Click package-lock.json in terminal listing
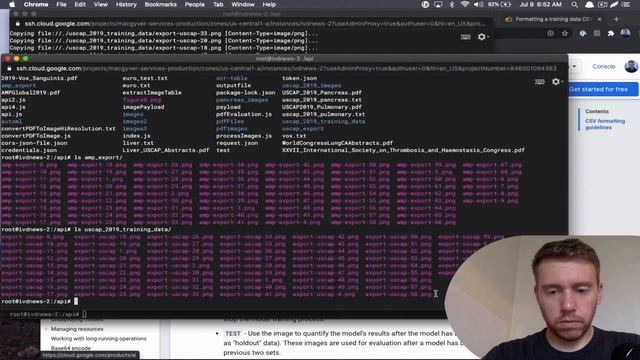 tap(245, 93)
